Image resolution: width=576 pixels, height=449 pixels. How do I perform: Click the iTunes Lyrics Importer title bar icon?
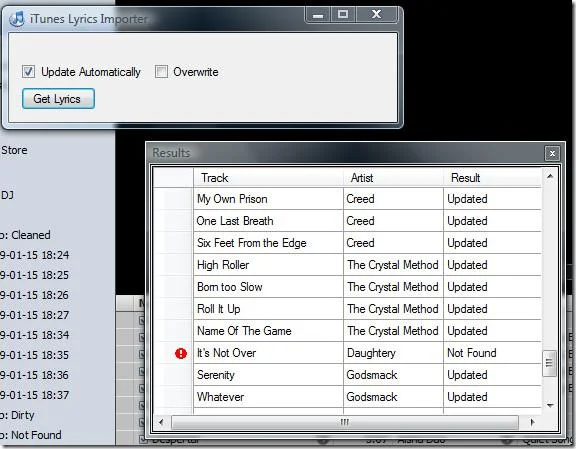[17, 18]
